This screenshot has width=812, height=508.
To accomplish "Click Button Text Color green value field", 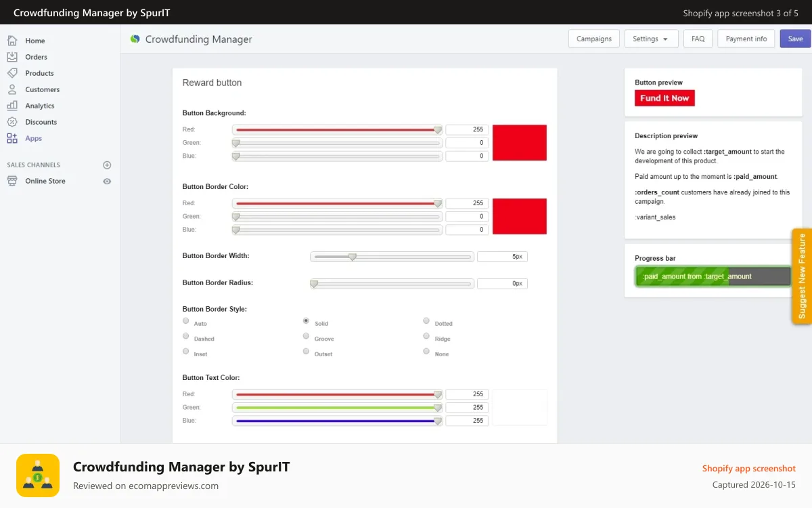I will pyautogui.click(x=467, y=407).
